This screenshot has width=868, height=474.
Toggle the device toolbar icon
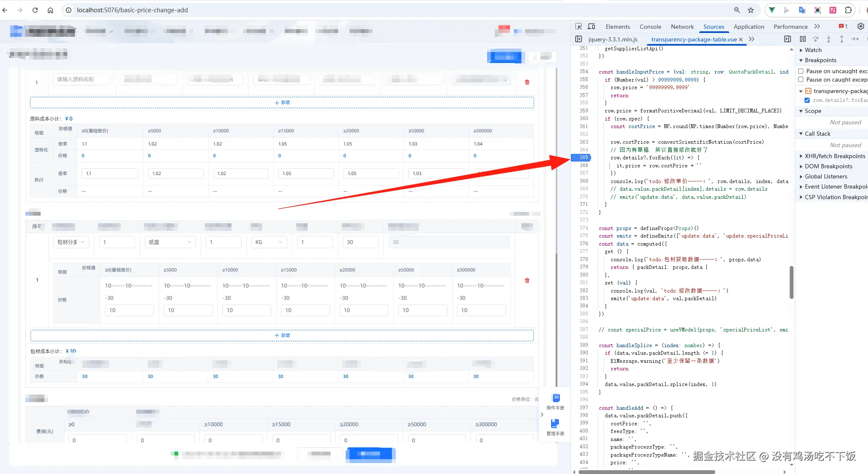[x=591, y=27]
